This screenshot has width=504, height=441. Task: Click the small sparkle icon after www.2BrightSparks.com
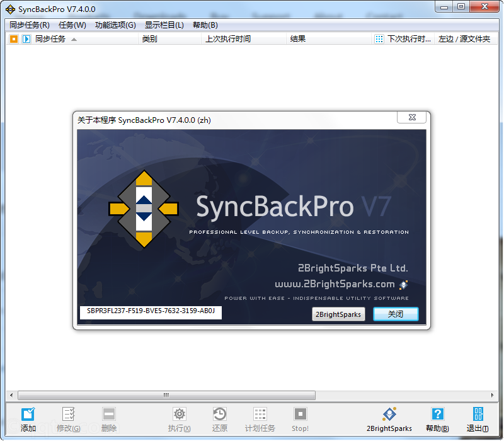pyautogui.click(x=404, y=285)
